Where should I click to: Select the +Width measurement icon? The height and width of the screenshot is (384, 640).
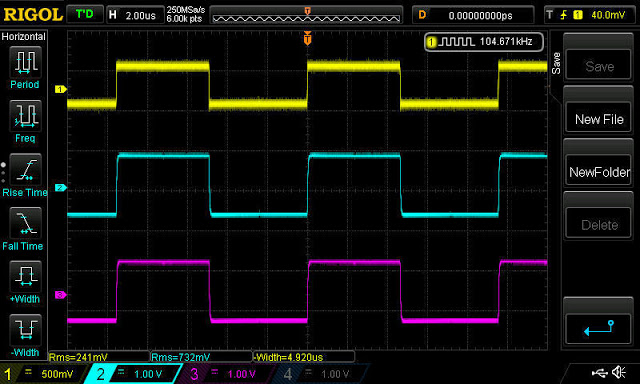point(25,276)
